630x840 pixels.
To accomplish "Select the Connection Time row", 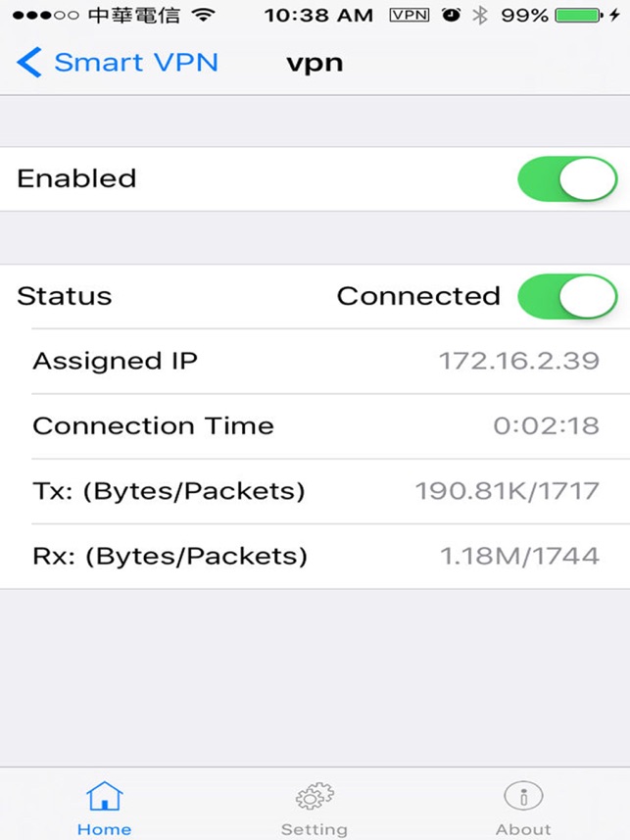I will [x=330, y=426].
